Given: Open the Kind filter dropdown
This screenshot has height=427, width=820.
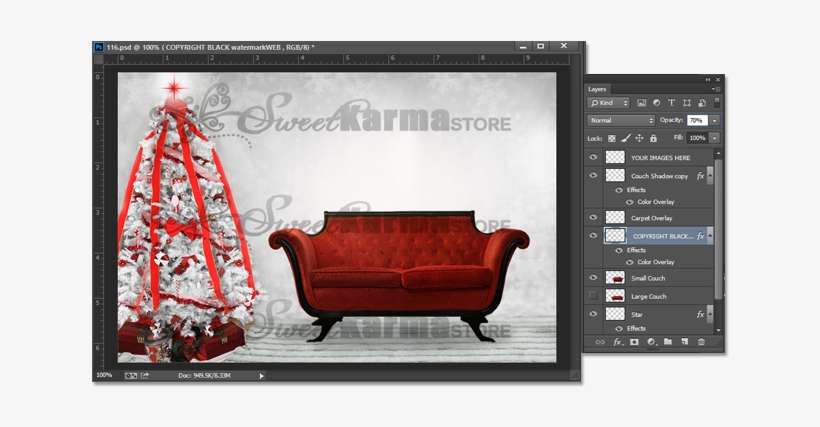Looking at the screenshot, I should point(609,103).
